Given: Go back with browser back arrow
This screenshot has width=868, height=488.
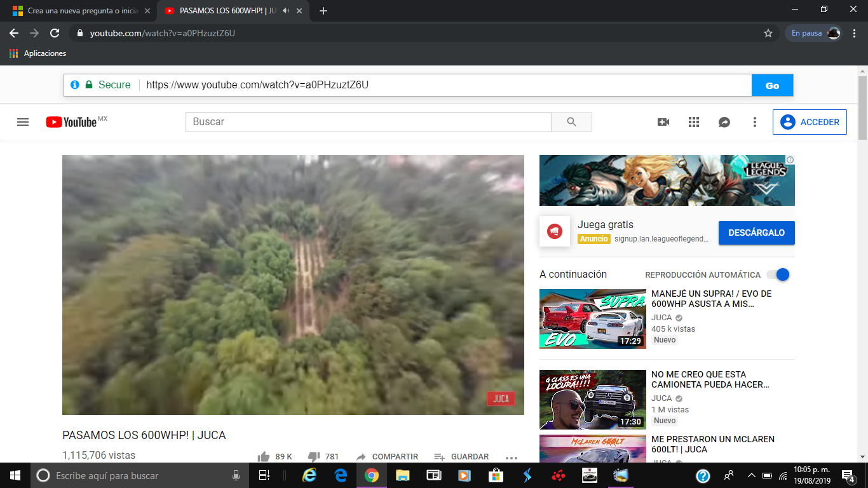Looking at the screenshot, I should click(x=14, y=33).
